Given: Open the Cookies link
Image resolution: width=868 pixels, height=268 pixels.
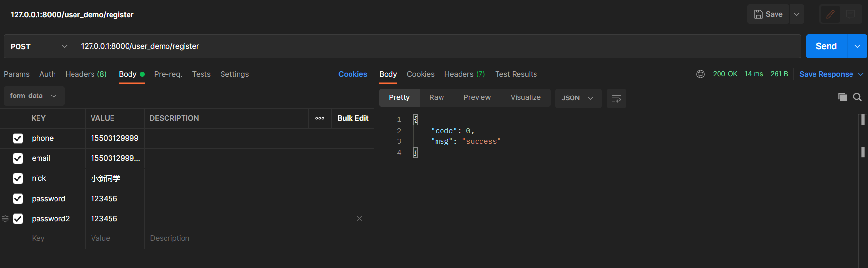Looking at the screenshot, I should point(352,74).
